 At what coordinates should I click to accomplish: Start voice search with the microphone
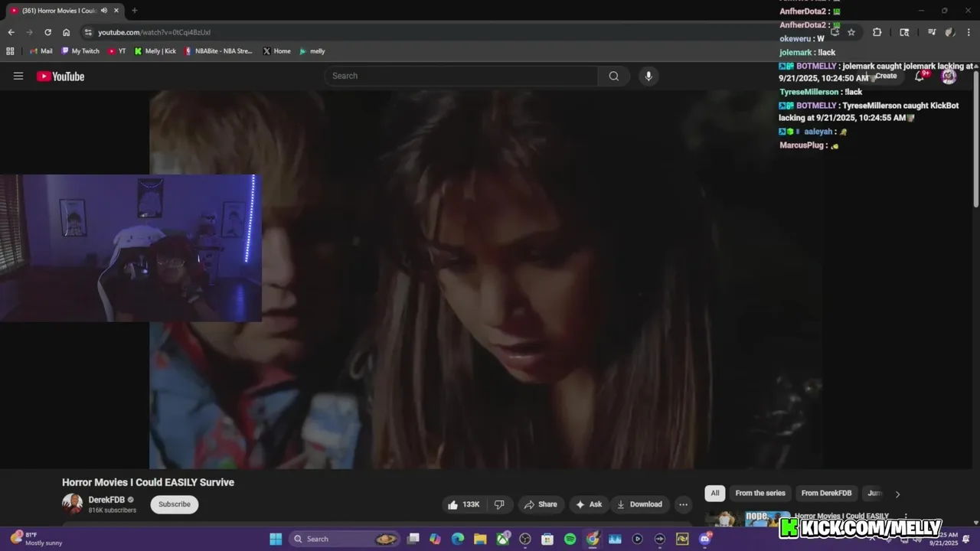(648, 76)
